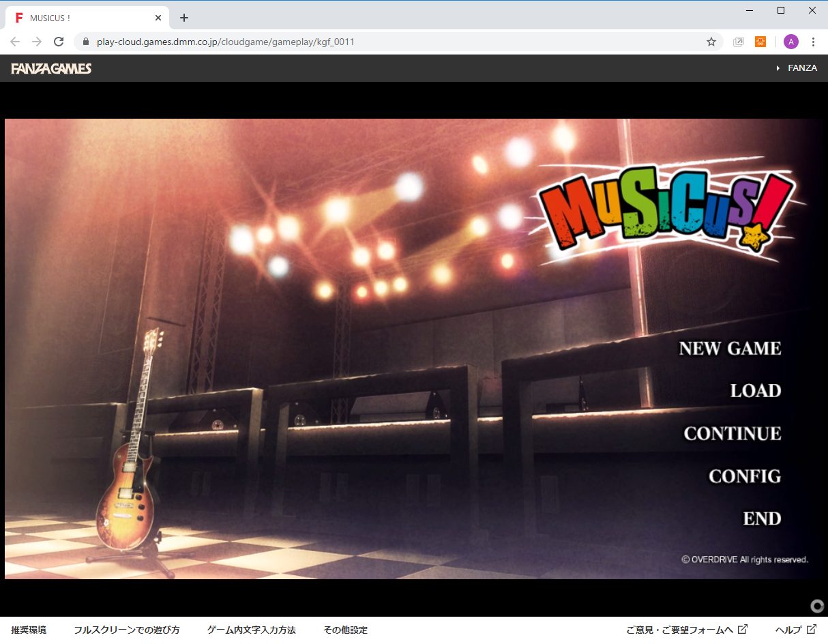The image size is (828, 644).
Task: Click the FANZA GAMES logo
Action: point(51,68)
